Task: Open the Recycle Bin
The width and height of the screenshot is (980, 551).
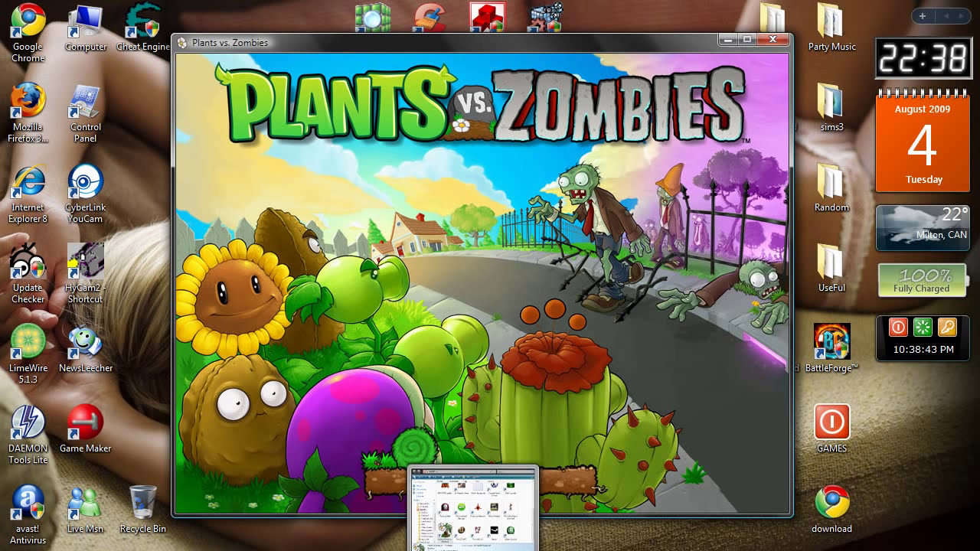Action: [x=143, y=509]
